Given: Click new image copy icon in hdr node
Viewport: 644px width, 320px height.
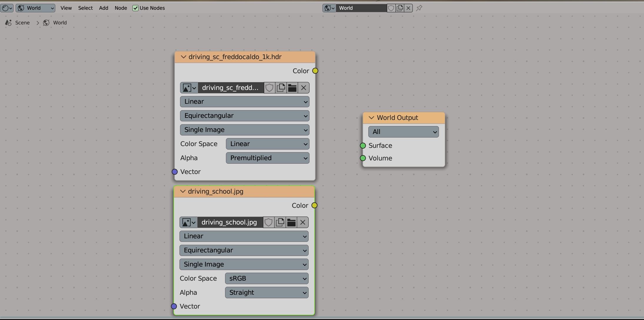Looking at the screenshot, I should pyautogui.click(x=281, y=88).
